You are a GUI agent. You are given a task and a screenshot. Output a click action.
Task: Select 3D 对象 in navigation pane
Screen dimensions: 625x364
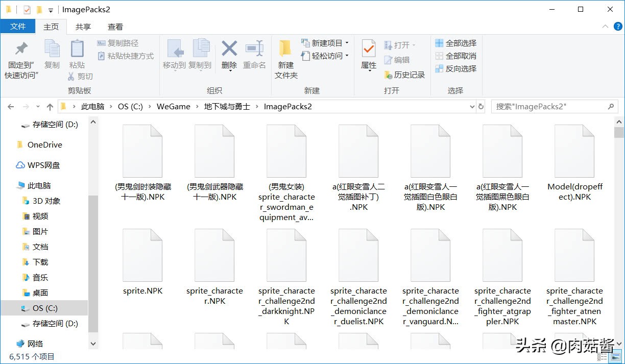pyautogui.click(x=46, y=201)
